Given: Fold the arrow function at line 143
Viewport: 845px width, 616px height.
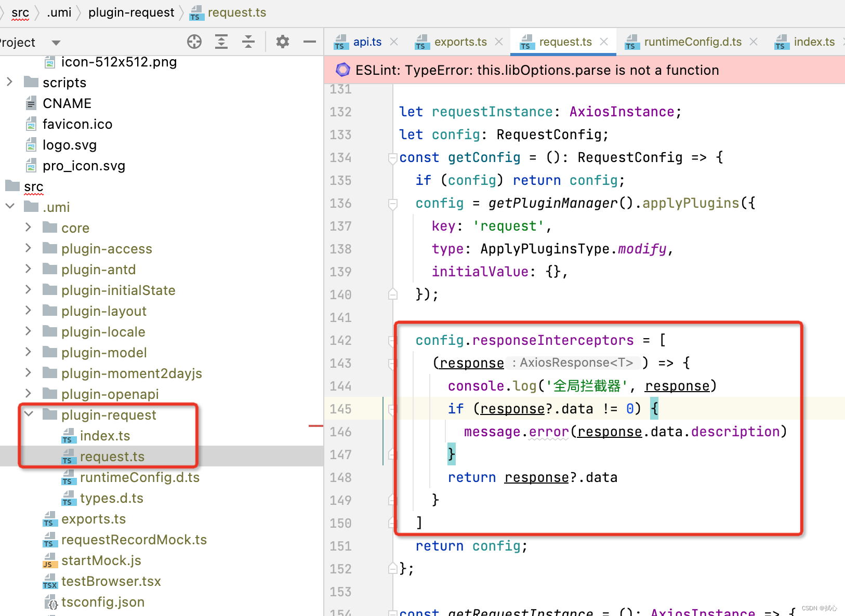Looking at the screenshot, I should click(x=393, y=364).
